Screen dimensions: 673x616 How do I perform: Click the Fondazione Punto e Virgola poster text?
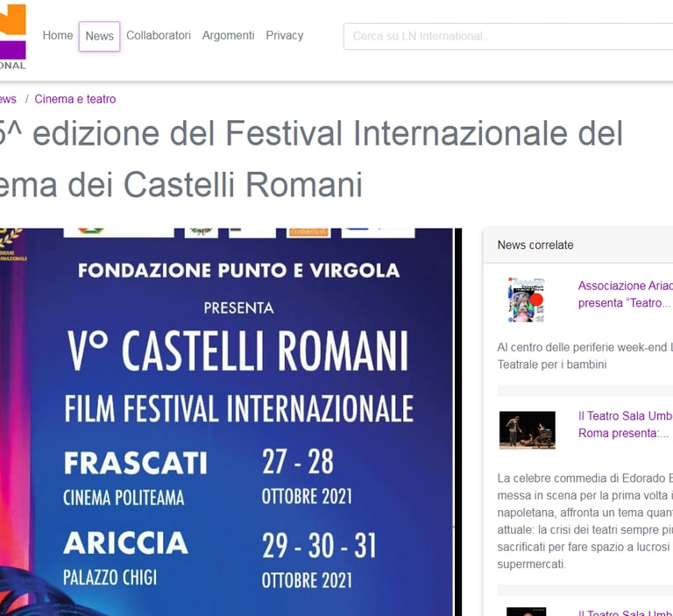pyautogui.click(x=238, y=271)
